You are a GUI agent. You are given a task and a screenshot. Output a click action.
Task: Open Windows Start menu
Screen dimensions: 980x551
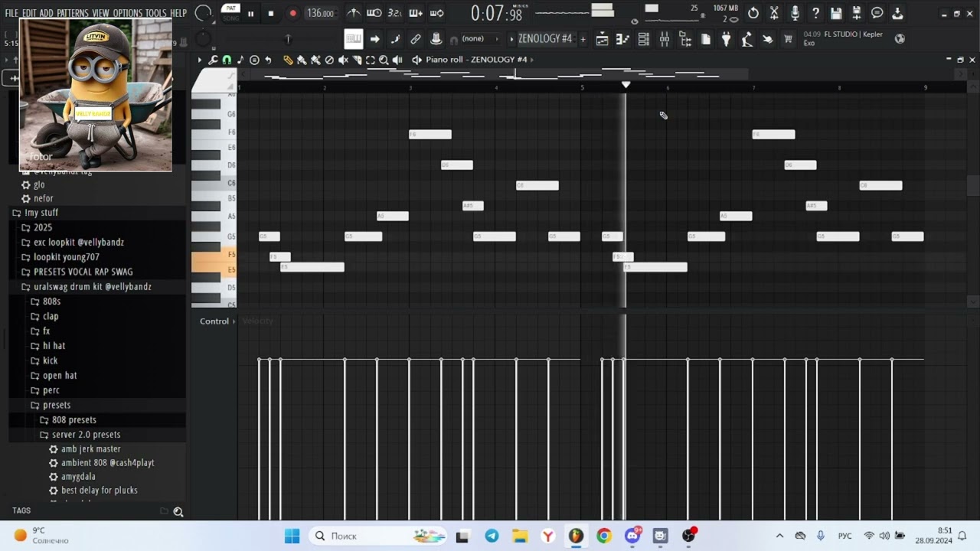[292, 536]
